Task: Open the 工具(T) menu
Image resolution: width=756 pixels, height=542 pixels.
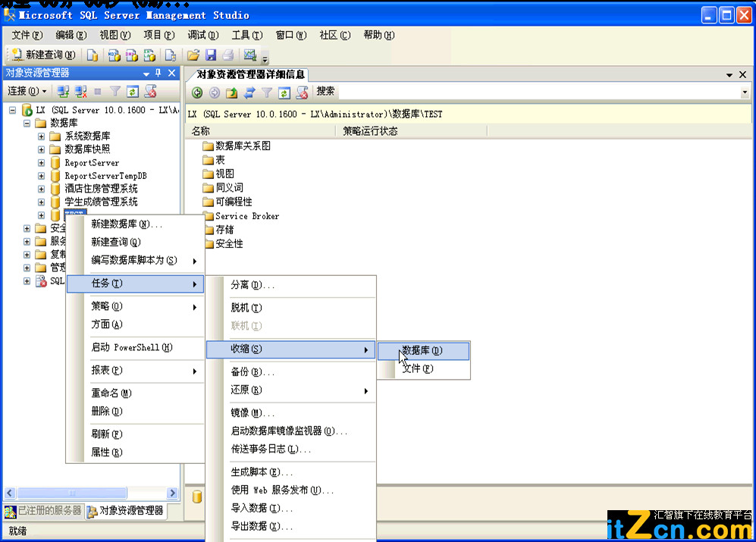Action: coord(247,35)
